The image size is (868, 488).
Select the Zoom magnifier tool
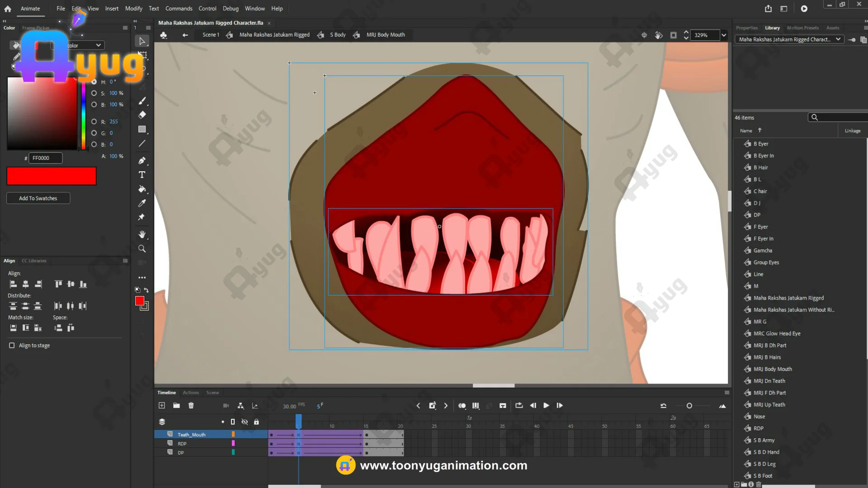[142, 249]
